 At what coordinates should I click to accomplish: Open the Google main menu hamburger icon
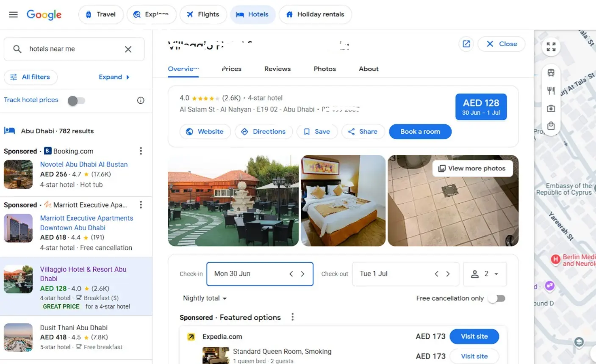[14, 14]
